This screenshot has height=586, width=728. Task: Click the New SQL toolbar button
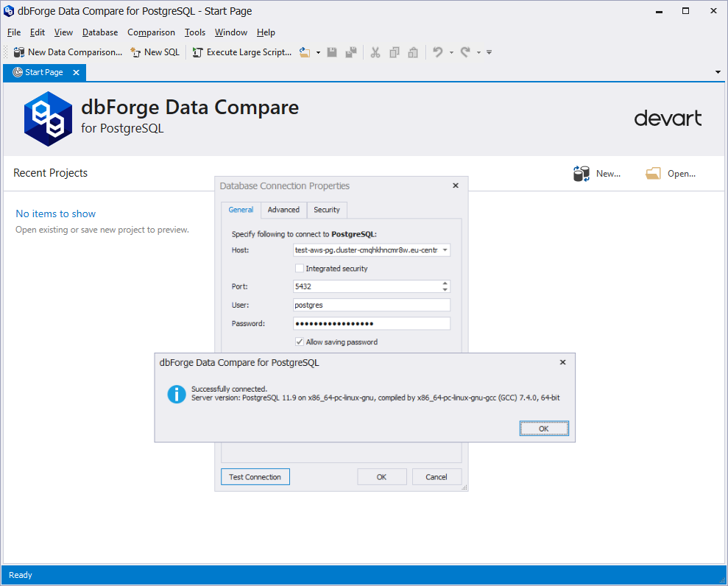[x=155, y=52]
